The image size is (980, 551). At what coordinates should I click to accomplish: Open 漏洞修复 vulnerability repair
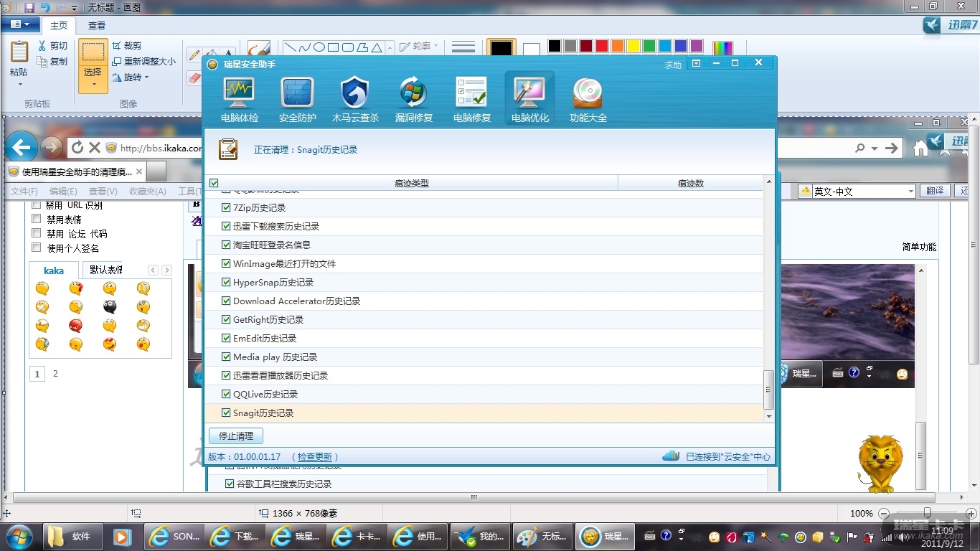click(x=414, y=99)
